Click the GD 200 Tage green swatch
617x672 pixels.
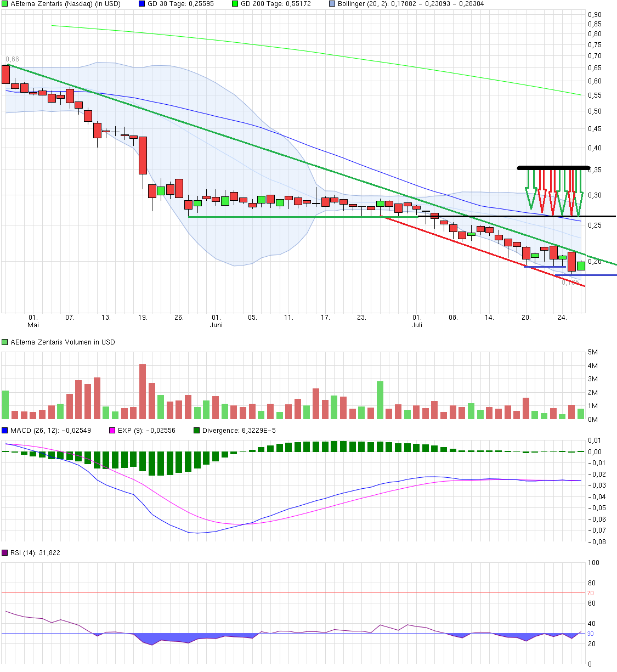click(x=235, y=4)
